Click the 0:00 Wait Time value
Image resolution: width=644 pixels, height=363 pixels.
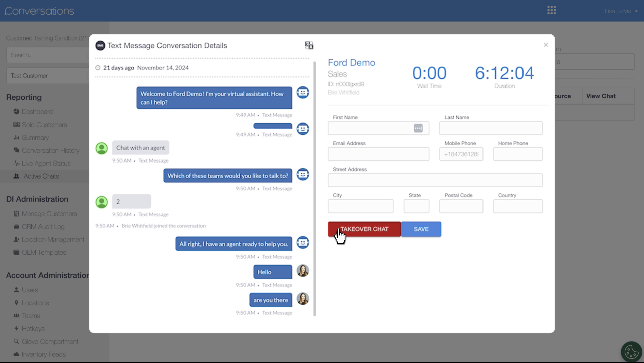[429, 73]
